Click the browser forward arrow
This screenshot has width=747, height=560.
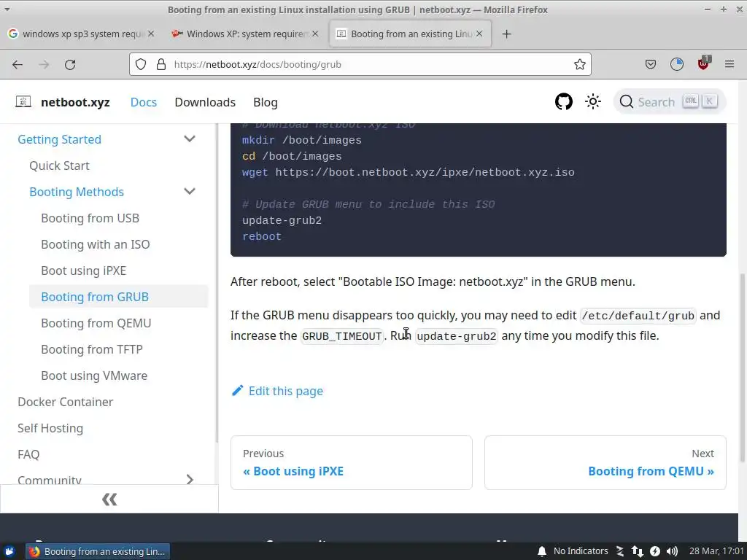coord(44,64)
